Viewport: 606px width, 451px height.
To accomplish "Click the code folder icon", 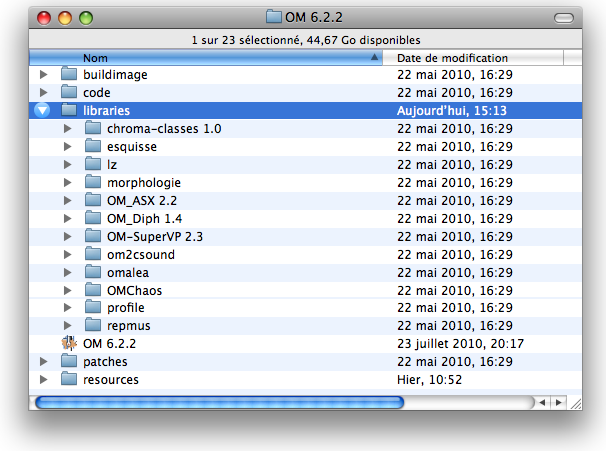I will pos(69,92).
